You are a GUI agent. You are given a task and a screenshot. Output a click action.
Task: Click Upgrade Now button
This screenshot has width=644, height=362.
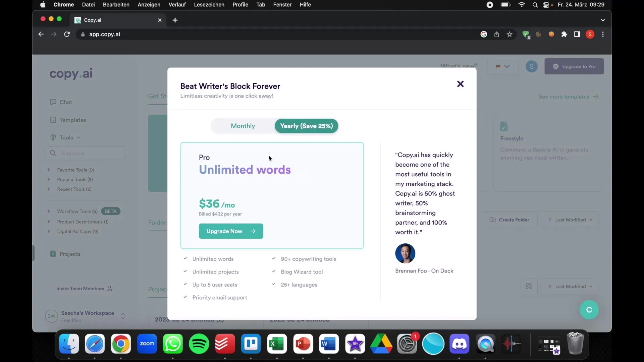click(x=230, y=231)
